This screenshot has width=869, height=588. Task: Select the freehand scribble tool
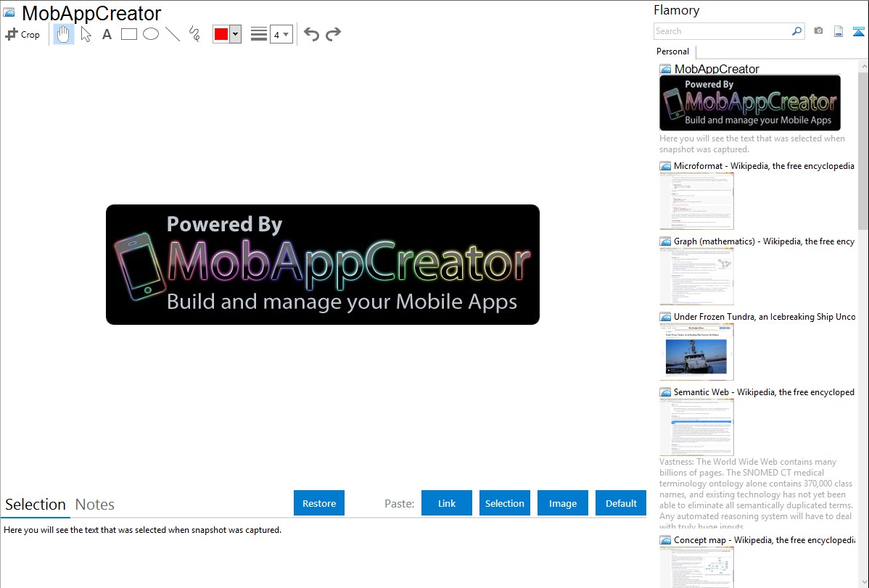point(194,34)
